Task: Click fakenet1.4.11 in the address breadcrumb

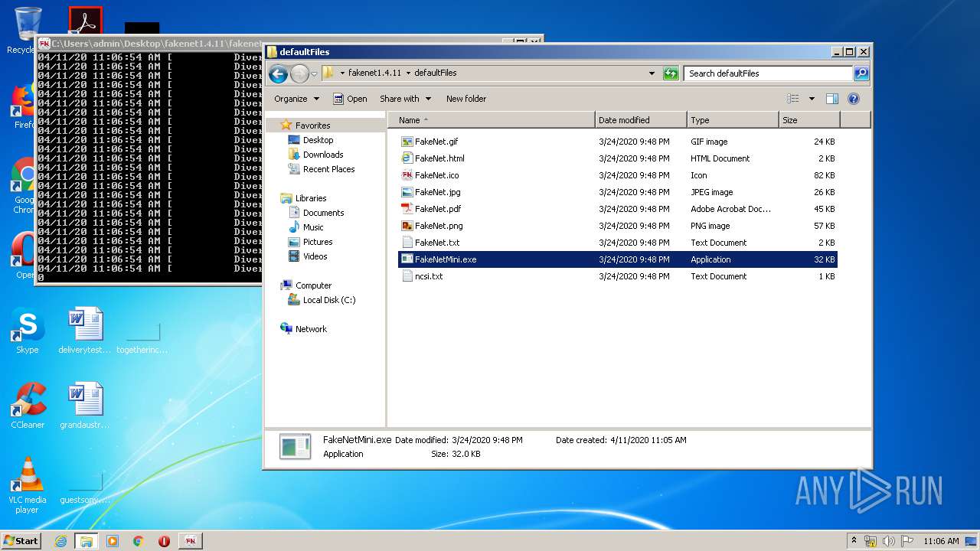Action: point(374,73)
